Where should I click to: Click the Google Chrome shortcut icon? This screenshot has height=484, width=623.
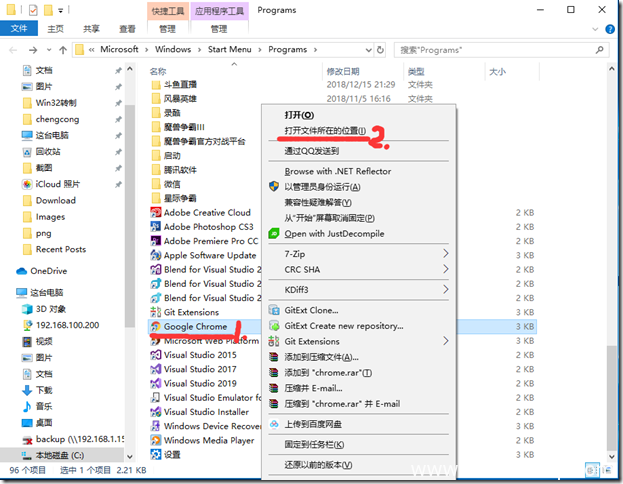click(155, 327)
